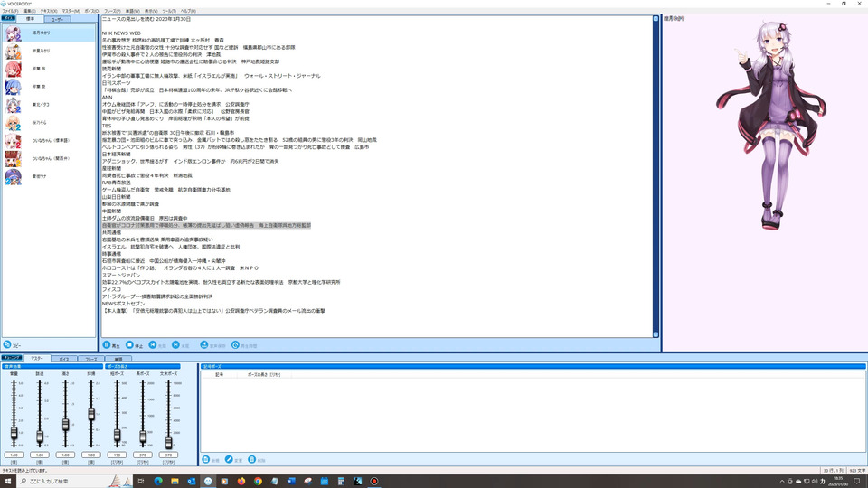Select the 結月ゆかり voice avatar

point(14,33)
